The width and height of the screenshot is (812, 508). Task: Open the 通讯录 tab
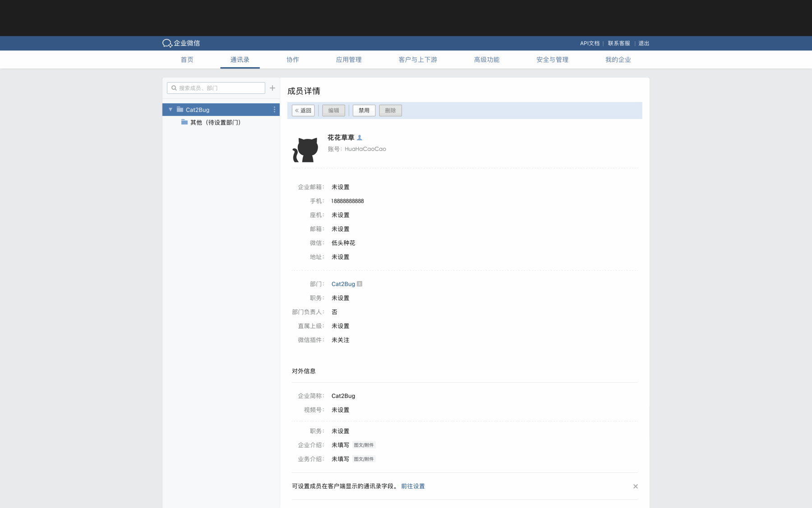coord(240,60)
